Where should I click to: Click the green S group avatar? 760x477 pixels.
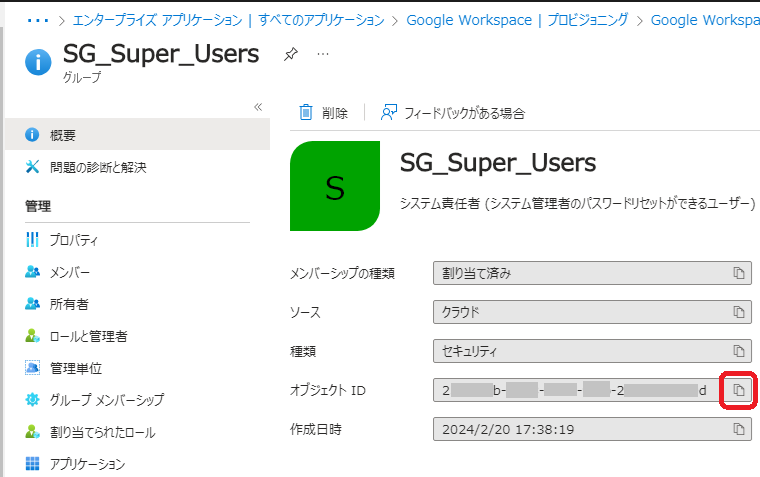pos(335,186)
